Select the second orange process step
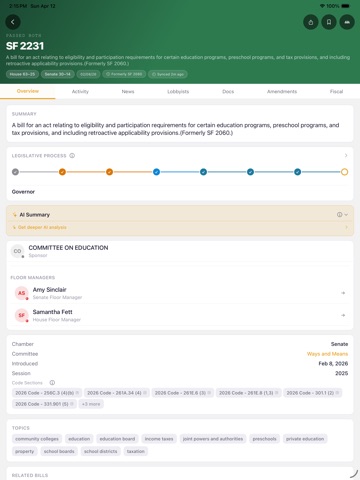The height and width of the screenshot is (480, 360). point(109,172)
